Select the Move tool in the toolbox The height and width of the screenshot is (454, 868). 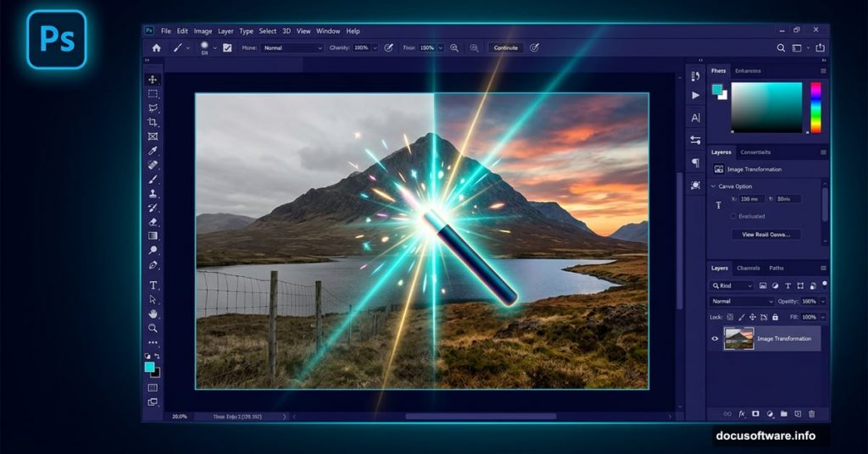pos(153,79)
